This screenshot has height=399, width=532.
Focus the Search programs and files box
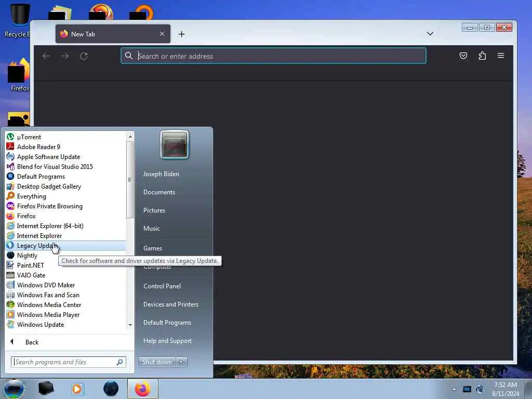tap(68, 362)
